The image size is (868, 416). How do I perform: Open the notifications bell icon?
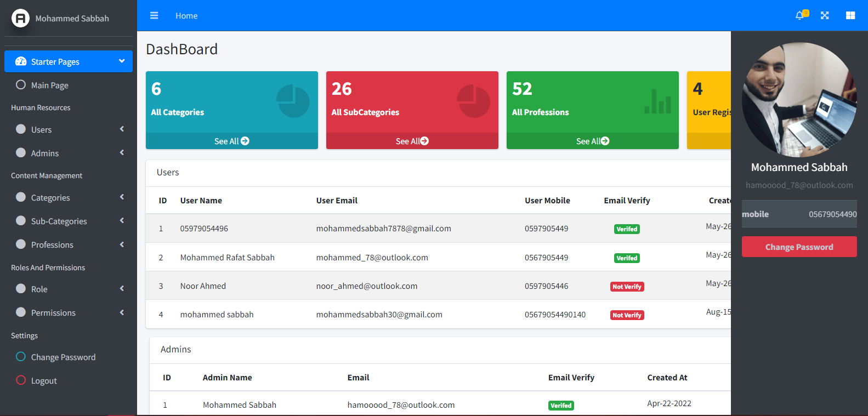click(800, 15)
